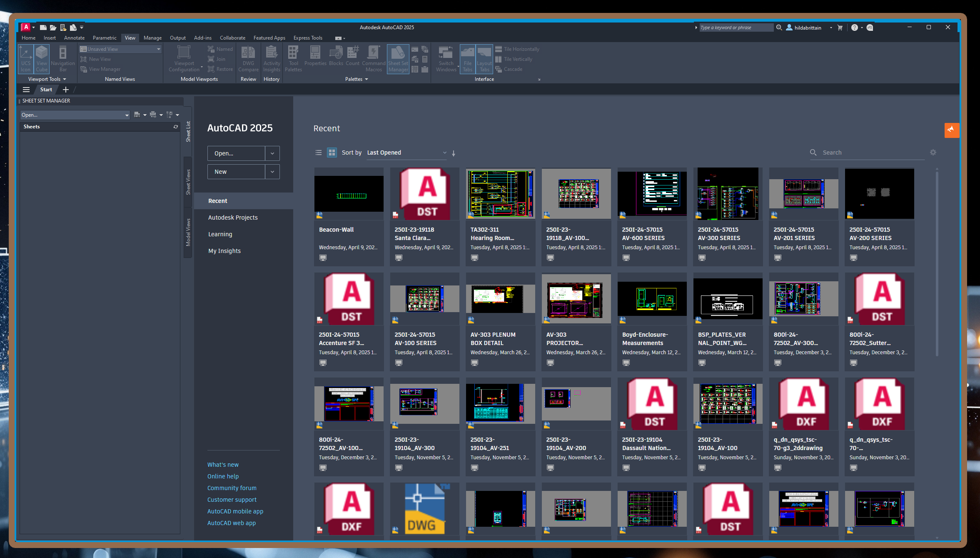The image size is (980, 558).
Task: Click the Switch Windows button
Action: tap(446, 59)
